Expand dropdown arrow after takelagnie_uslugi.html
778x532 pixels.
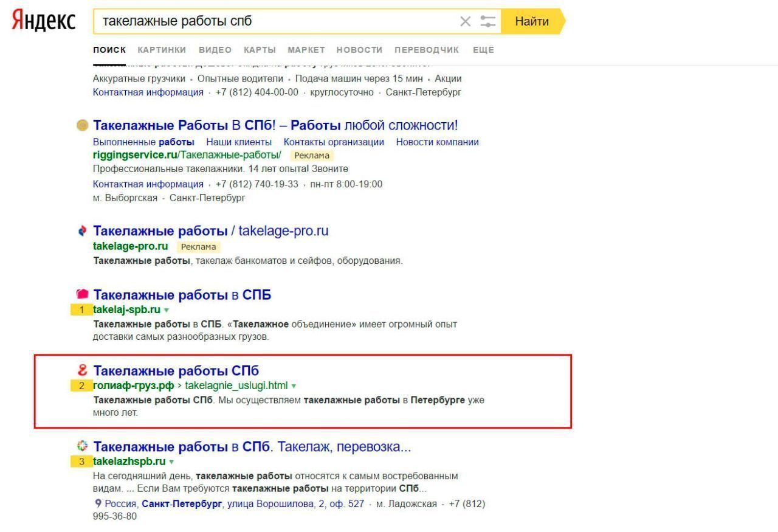tap(294, 386)
